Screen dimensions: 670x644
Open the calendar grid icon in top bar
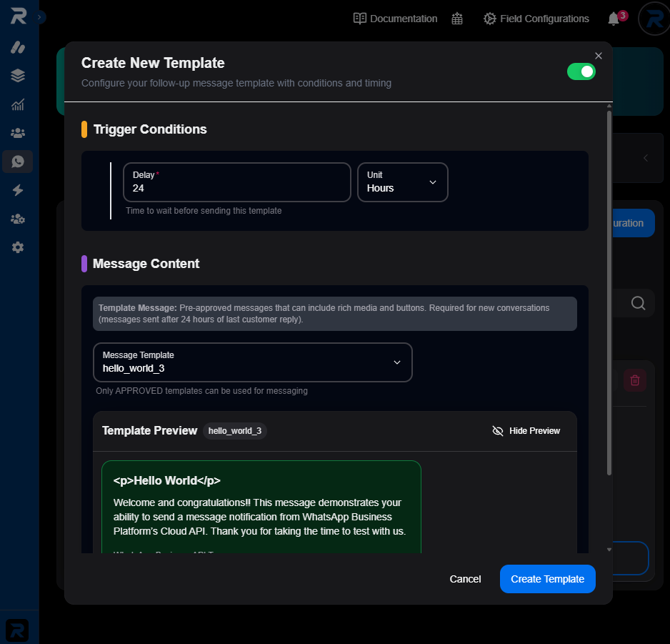pos(456,19)
